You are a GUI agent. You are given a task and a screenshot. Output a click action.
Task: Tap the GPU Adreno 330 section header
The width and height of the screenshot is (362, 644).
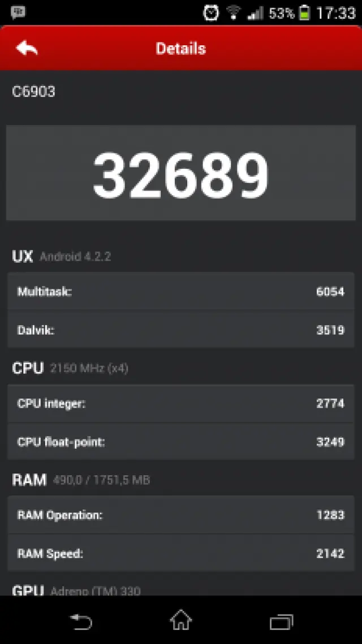pyautogui.click(x=76, y=591)
